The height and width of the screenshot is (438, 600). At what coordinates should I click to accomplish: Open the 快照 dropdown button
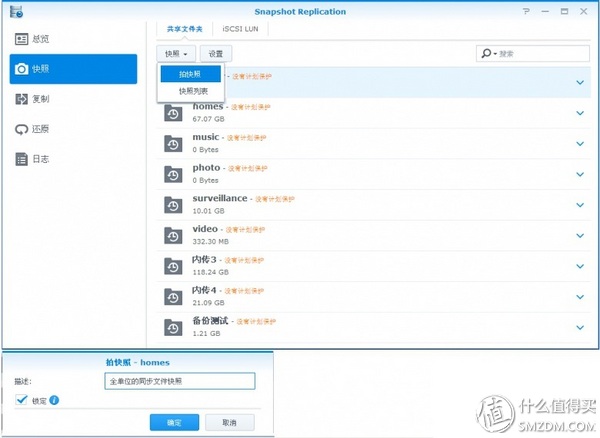tap(176, 54)
